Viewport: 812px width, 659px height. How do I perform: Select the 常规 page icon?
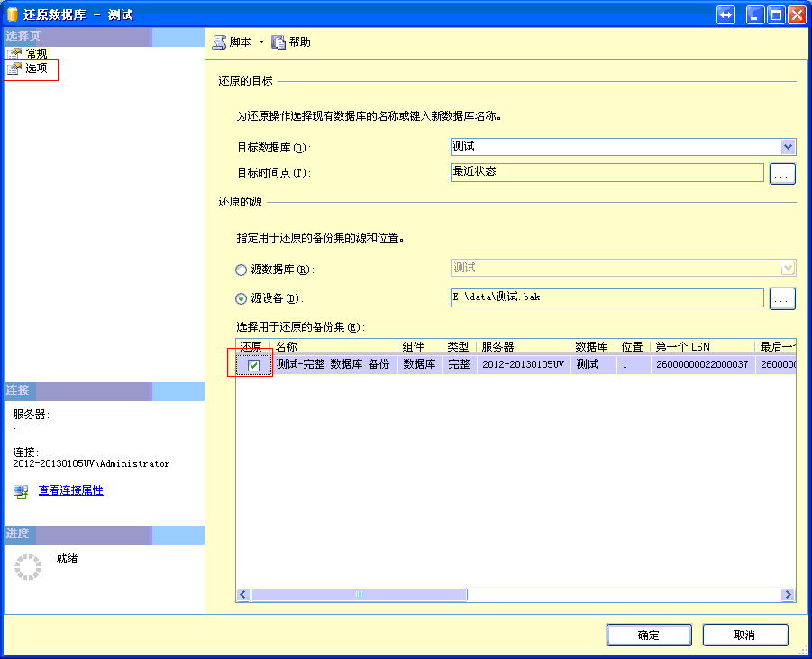[x=14, y=54]
